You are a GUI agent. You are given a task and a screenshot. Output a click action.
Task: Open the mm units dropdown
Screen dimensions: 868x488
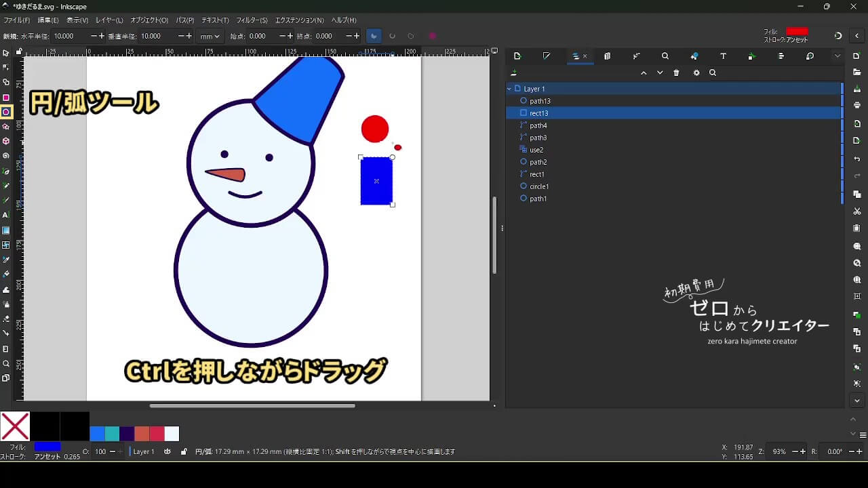210,37
